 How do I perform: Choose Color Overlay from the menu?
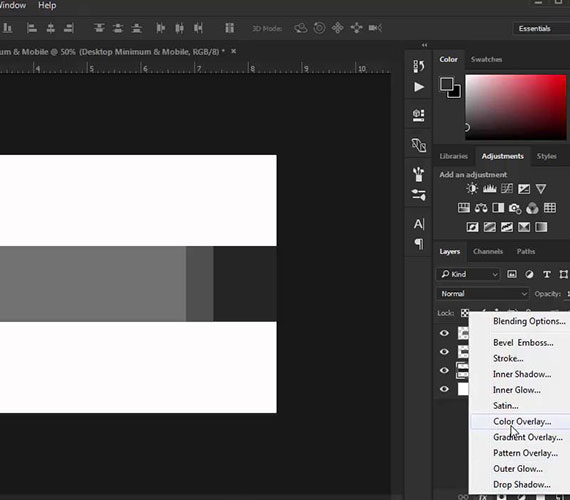point(522,421)
